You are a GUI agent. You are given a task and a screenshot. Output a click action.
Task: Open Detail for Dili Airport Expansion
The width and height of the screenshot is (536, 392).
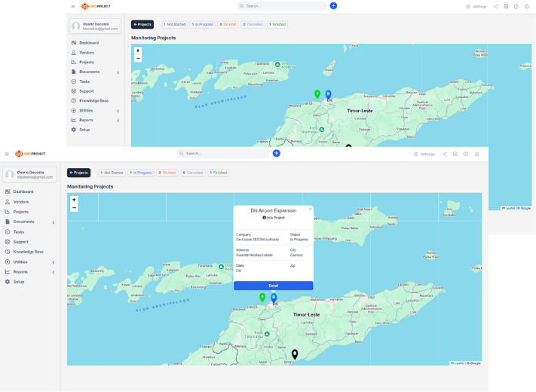click(273, 286)
